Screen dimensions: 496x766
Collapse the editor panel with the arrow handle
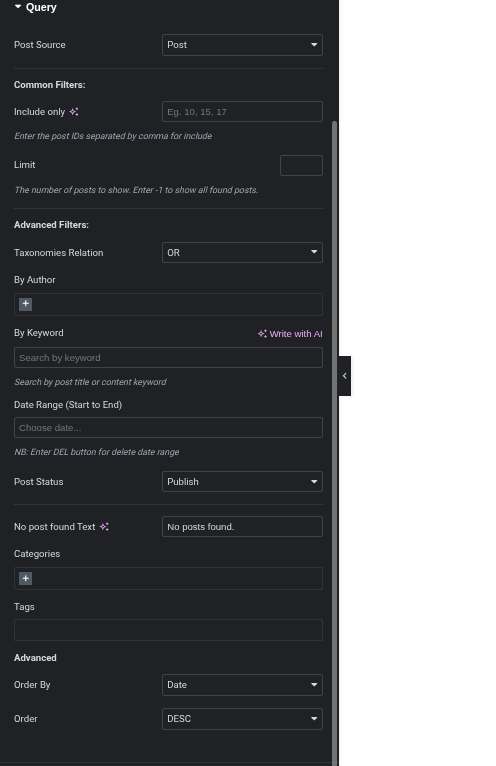click(345, 376)
